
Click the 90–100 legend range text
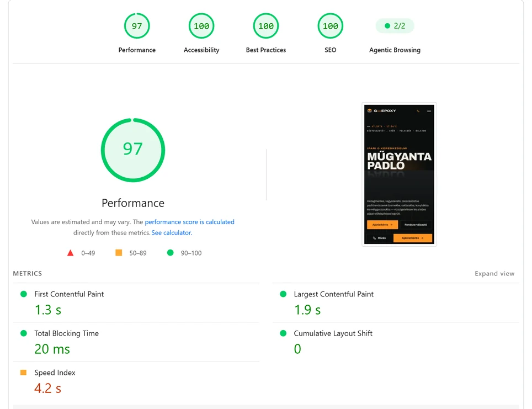[x=191, y=253]
